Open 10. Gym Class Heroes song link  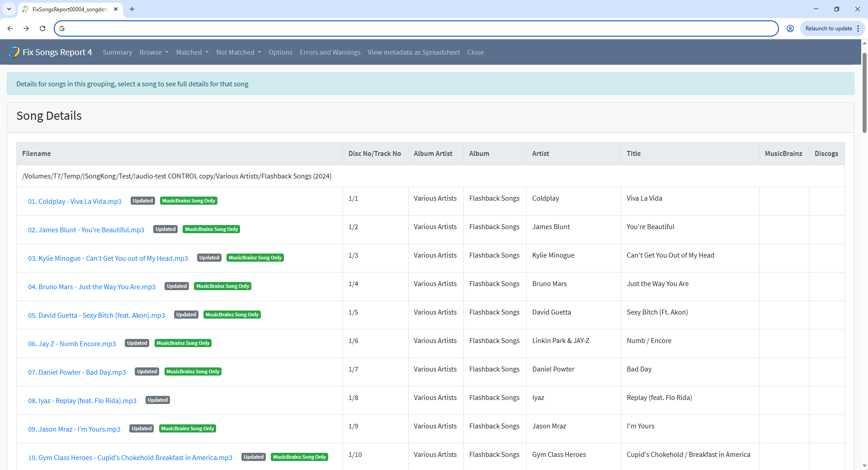pos(130,458)
